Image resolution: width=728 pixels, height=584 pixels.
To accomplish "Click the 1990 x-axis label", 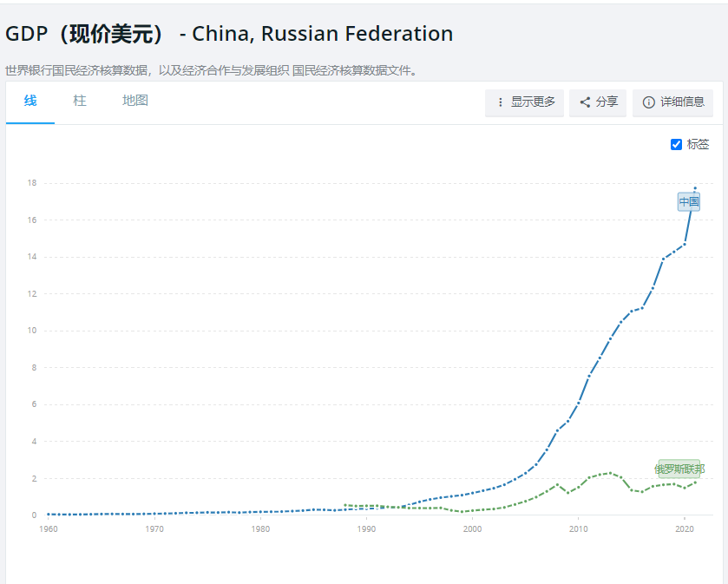I will tap(367, 528).
